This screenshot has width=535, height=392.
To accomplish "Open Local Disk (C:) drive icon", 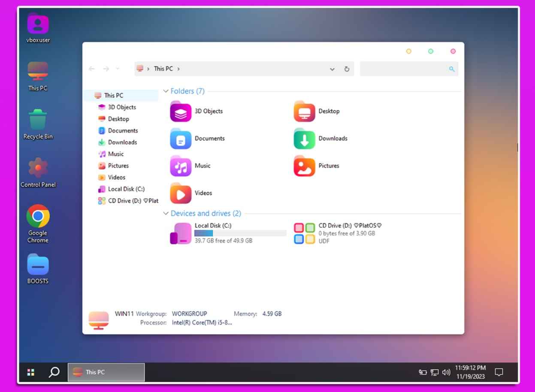I will pyautogui.click(x=181, y=233).
